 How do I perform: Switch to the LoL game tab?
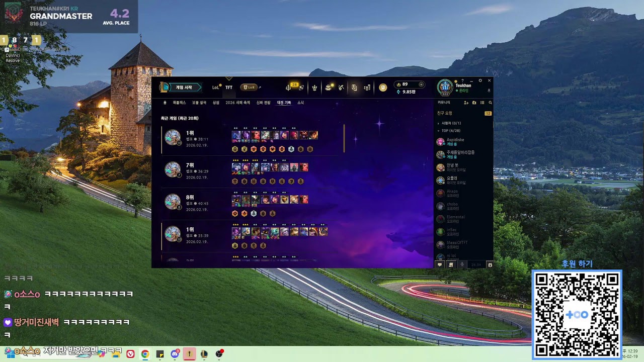[216, 87]
